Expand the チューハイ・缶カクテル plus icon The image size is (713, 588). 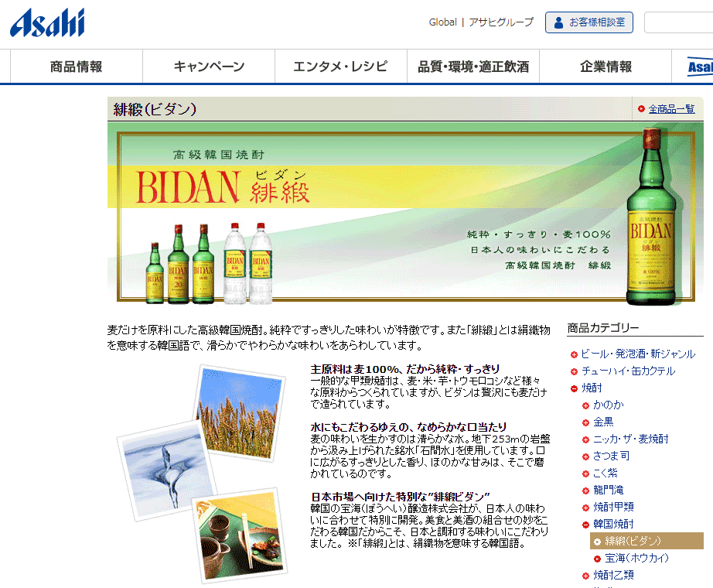tap(574, 372)
